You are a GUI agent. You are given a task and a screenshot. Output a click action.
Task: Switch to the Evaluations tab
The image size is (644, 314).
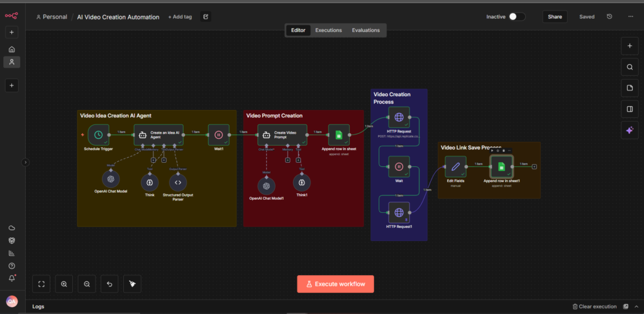click(x=365, y=30)
